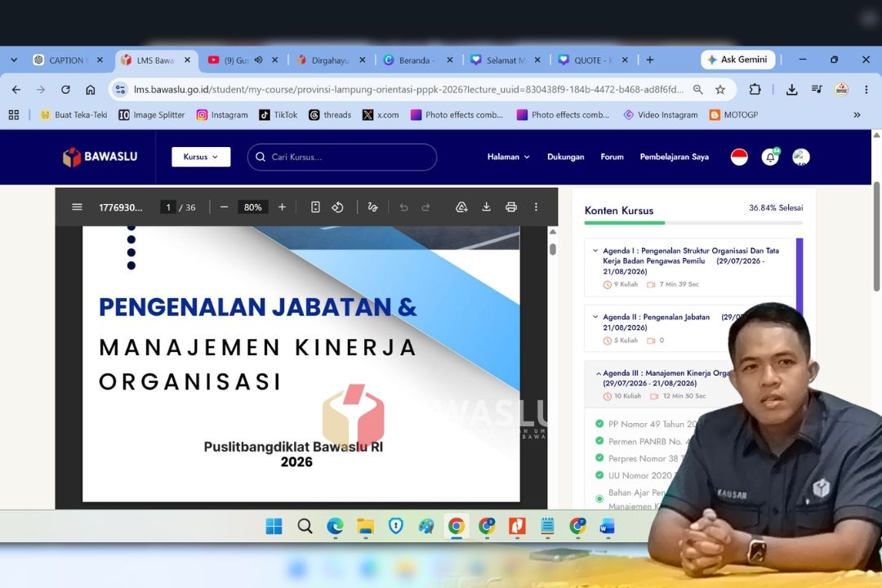Click the fit to page icon
882x588 pixels.
coord(315,207)
